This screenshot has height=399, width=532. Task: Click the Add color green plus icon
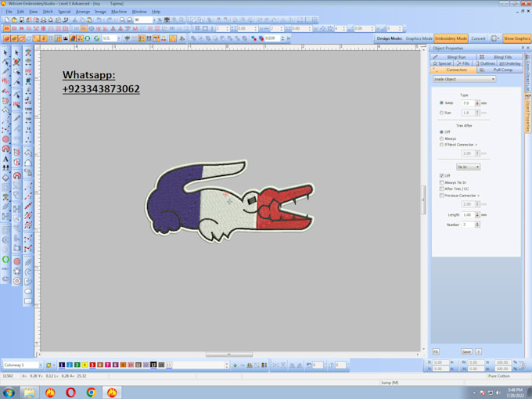pos(235,365)
